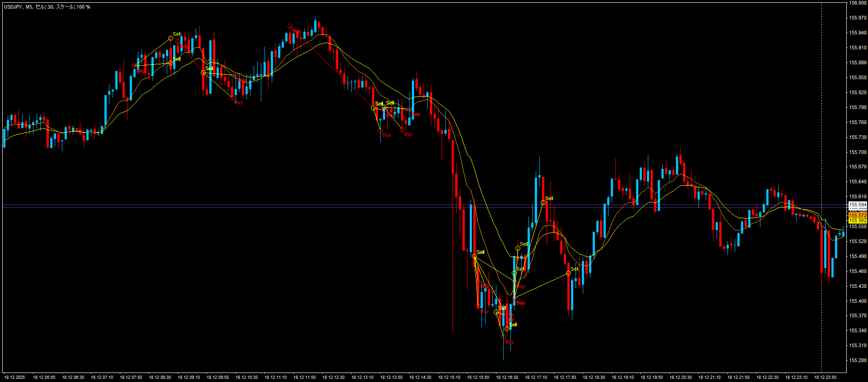Click the Sell marker circle just above the blue horizontal lines
This screenshot has width=868, height=382.
[x=543, y=203]
